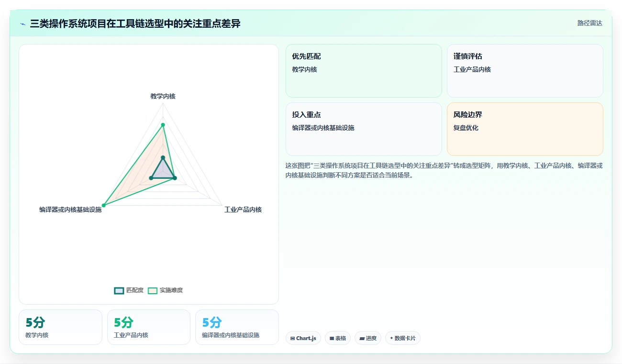Select the 进度 tag
This screenshot has height=364, width=622.
coord(368,338)
